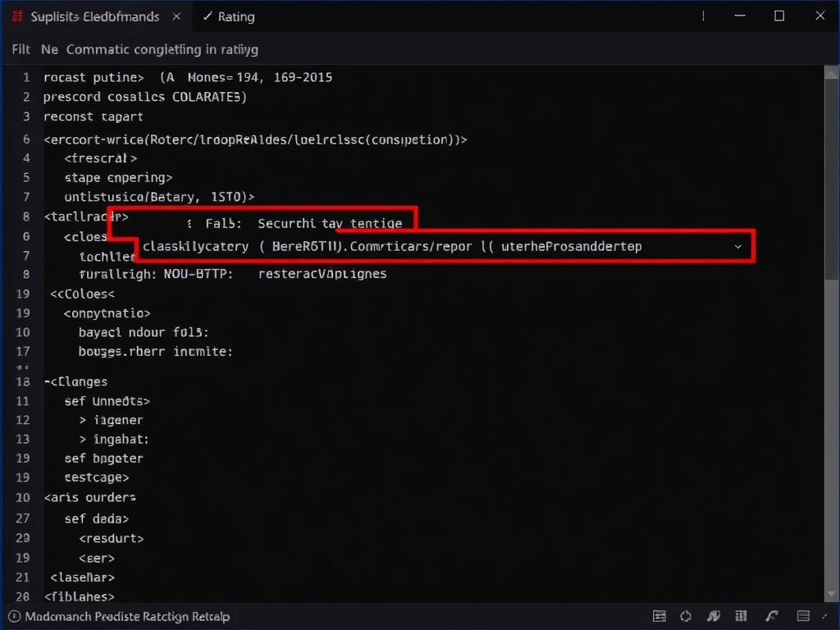
Task: Close the Suplisits Eledbfmands tab
Action: [177, 16]
